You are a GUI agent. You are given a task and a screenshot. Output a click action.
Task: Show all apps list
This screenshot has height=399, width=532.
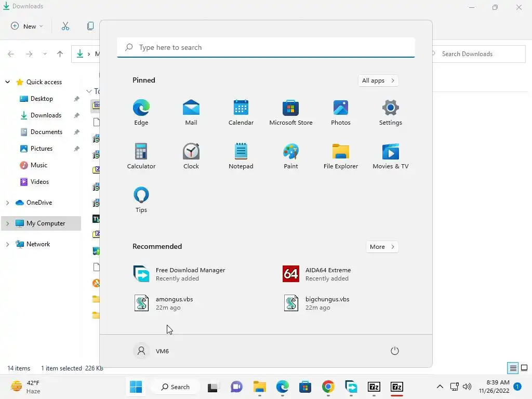pos(378,81)
